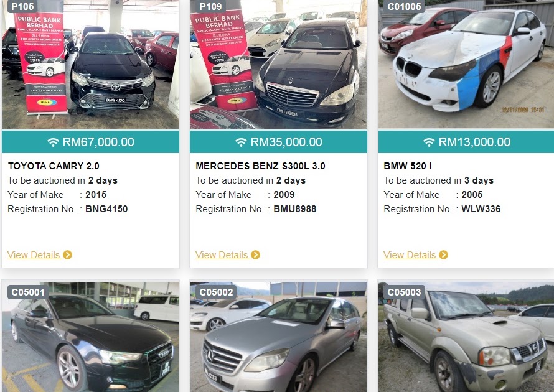Screen dimensions: 554x392
Task: Open View Details link for BMW 520 I
Action: click(x=410, y=255)
